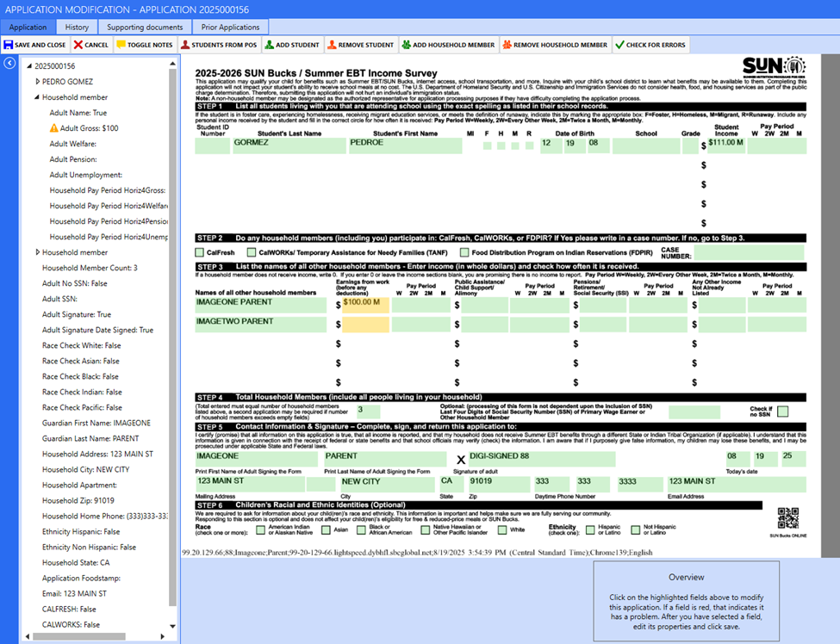This screenshot has width=840, height=644.
Task: Check the Hispanic or Latino ethnicity box
Action: 590,530
